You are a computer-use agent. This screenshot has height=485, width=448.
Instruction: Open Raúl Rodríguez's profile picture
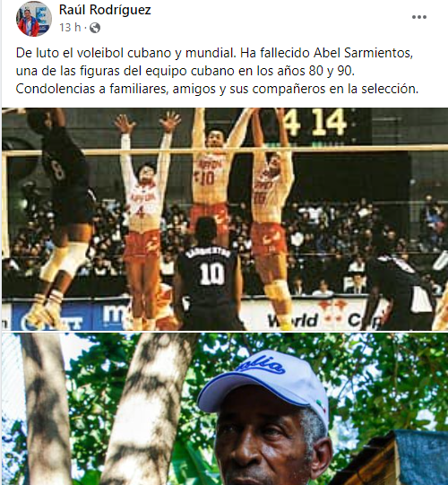point(34,19)
